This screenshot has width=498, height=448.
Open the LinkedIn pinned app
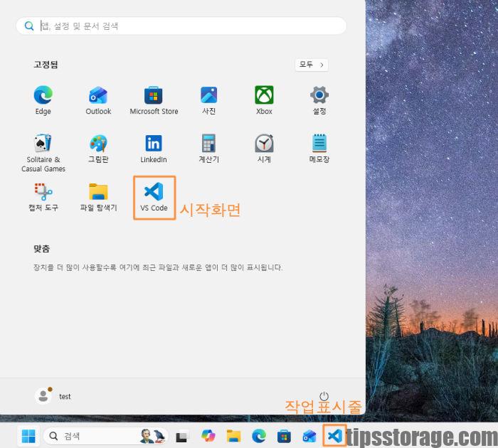tap(154, 149)
